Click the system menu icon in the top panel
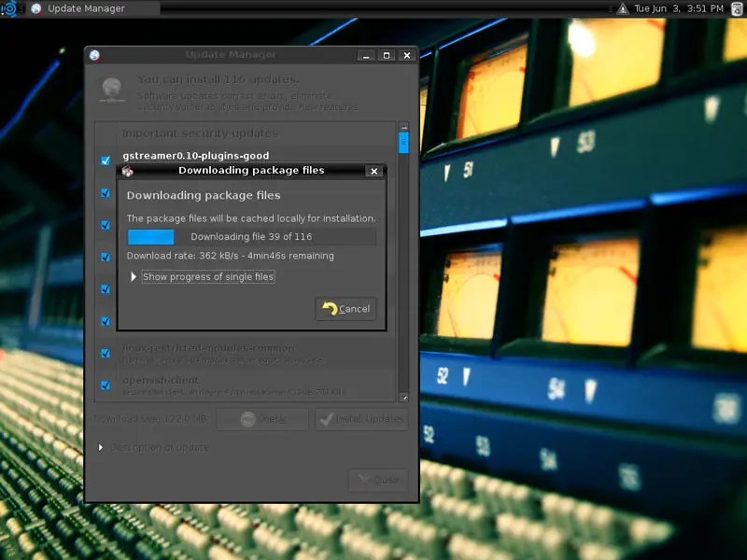The width and height of the screenshot is (747, 560). pos(8,8)
